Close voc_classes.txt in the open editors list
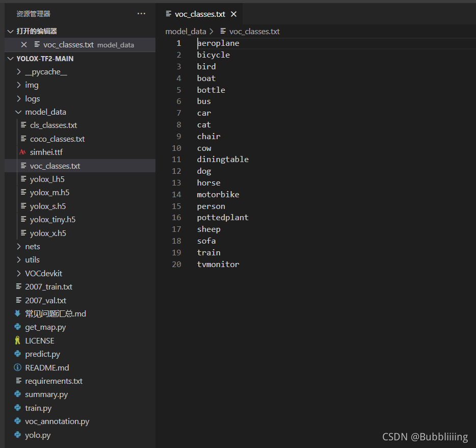 pos(24,45)
